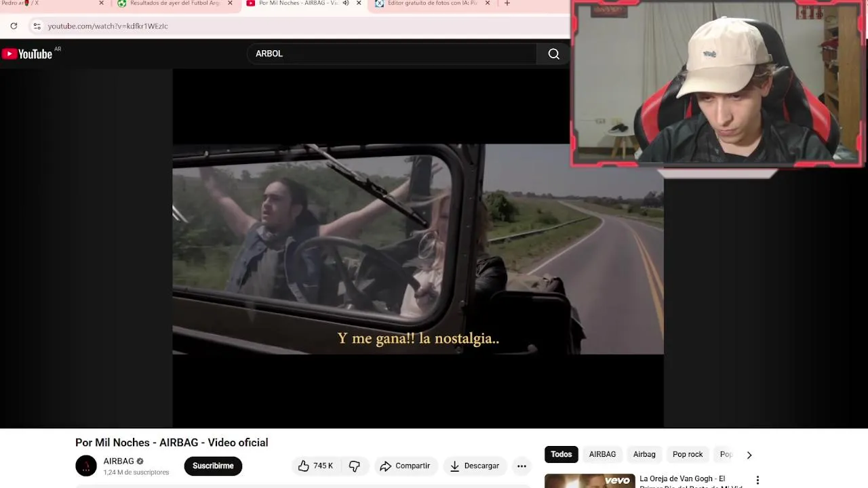Open the AIRBAG channel avatar
The height and width of the screenshot is (488, 868).
pyautogui.click(x=86, y=466)
